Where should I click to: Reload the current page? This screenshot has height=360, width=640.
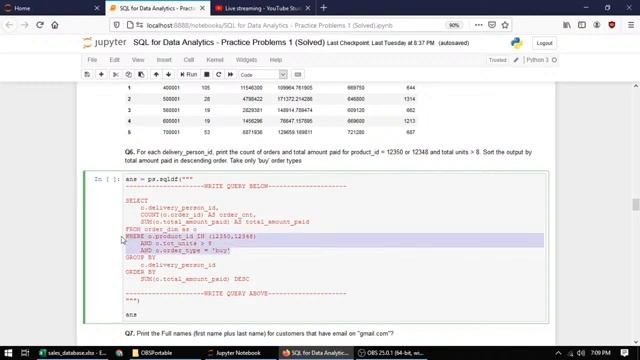tap(40, 25)
